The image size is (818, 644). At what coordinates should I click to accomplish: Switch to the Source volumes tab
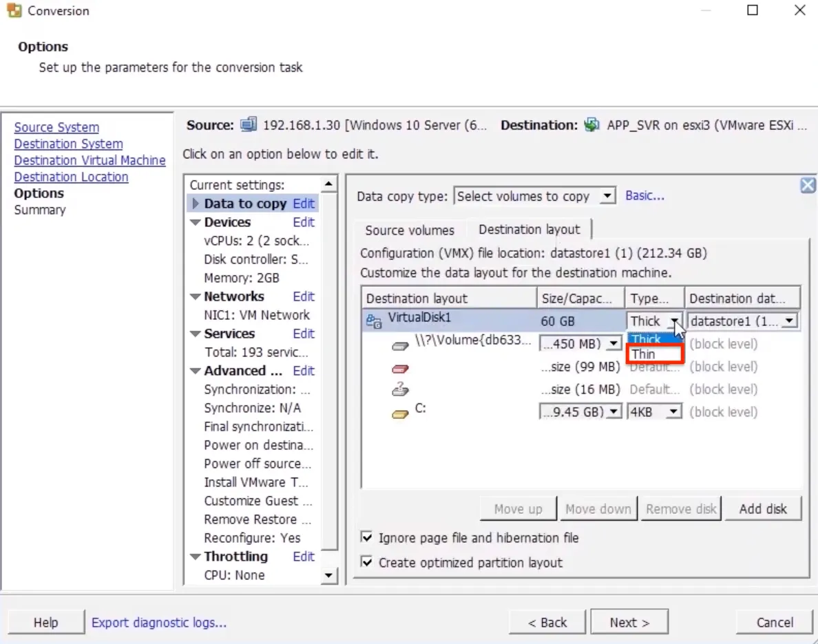point(410,230)
